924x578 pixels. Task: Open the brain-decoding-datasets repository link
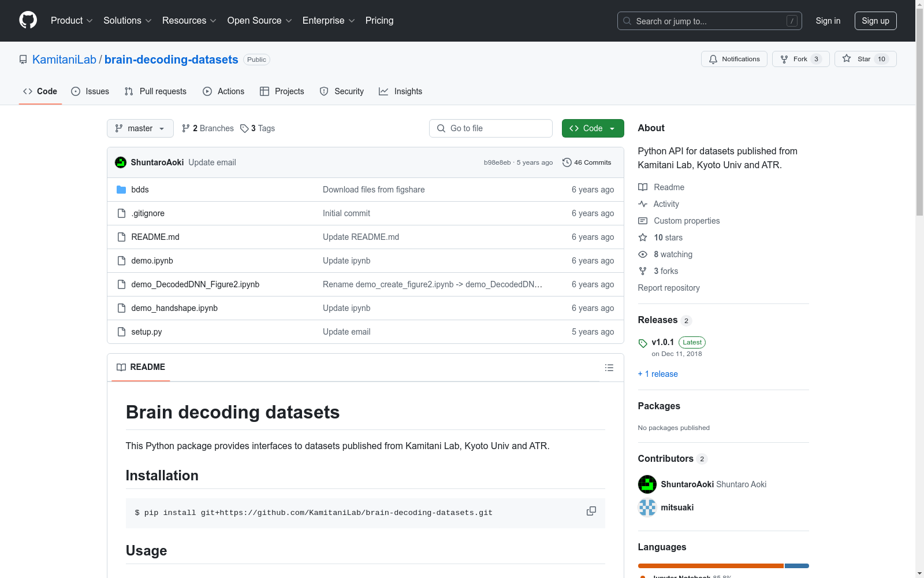pos(172,60)
